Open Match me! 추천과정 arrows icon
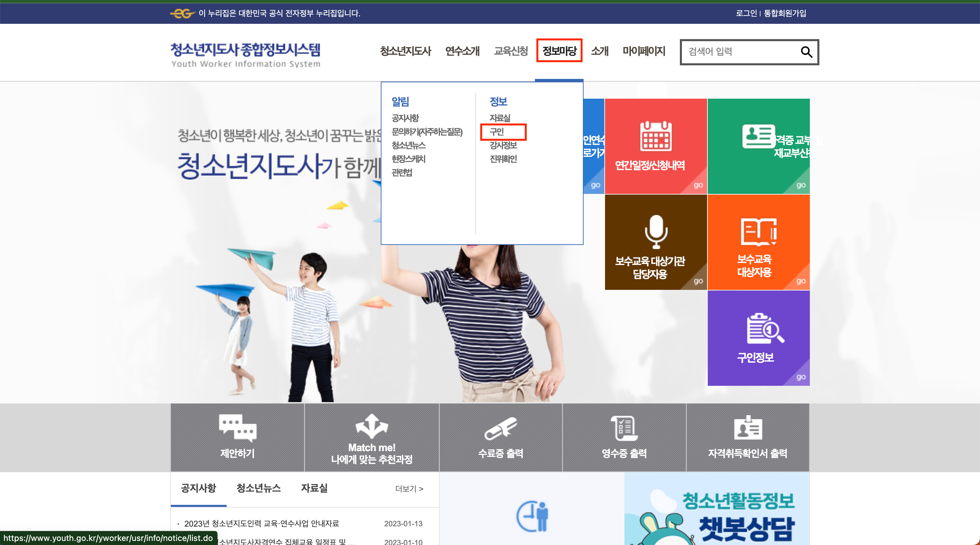Screen dimensions: 980x545 [371, 426]
